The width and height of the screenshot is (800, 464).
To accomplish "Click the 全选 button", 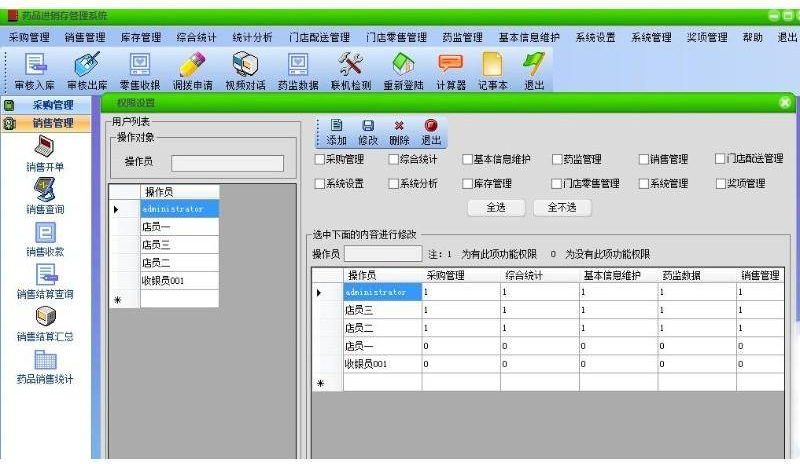I will [496, 207].
